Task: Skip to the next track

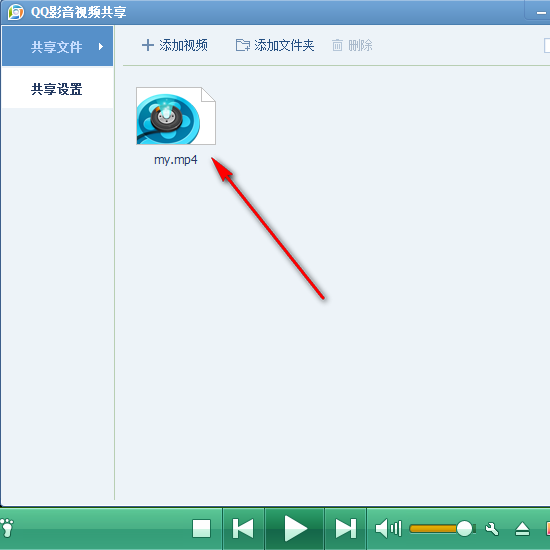Action: [x=346, y=528]
